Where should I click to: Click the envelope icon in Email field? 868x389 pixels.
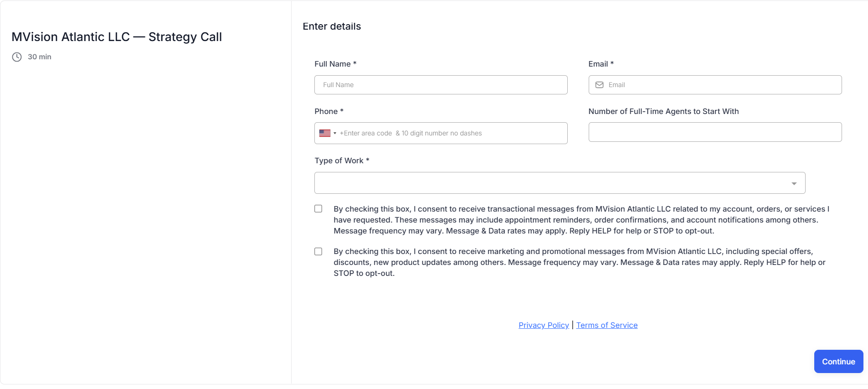pos(599,85)
